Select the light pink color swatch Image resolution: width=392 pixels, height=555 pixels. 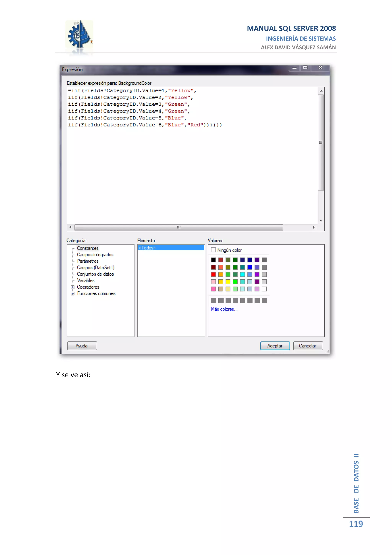213,282
